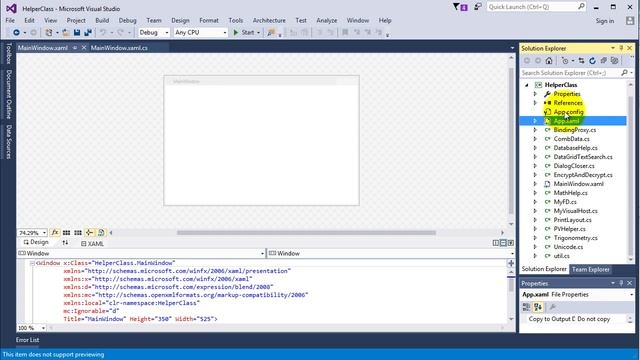Expand the References node

coord(535,103)
